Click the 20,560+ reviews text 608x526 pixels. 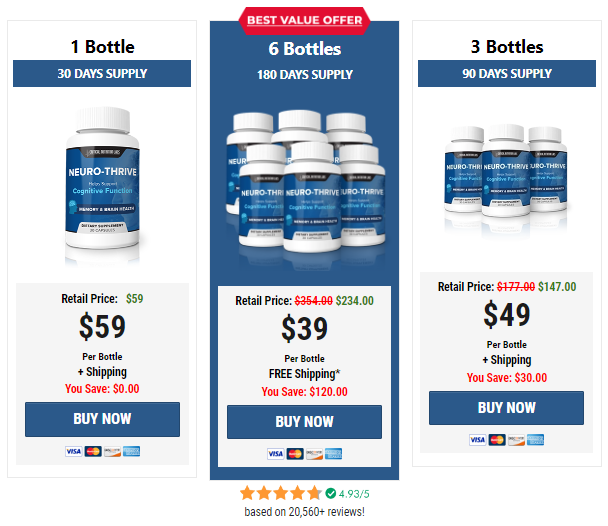click(304, 512)
